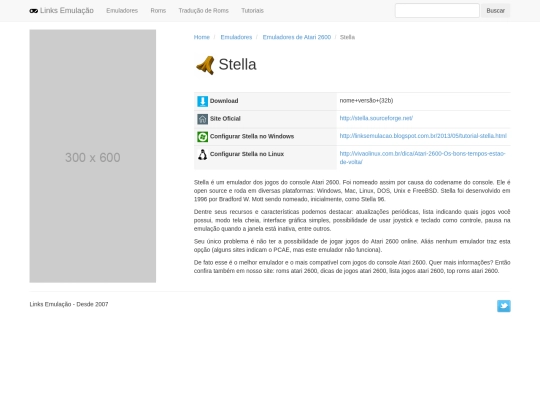Click the Stella emulator icon beside the title
Viewport: 540px width, 405px height.
[205, 65]
